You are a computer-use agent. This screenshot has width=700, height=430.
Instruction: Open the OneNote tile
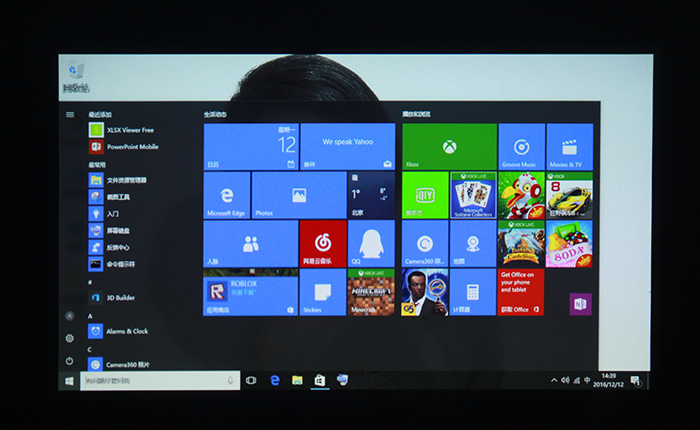[x=580, y=303]
